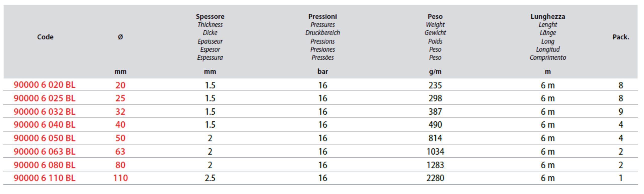This screenshot has width=644, height=194.
Task: Click product code 90000 6 020 BL
Action: coord(45,85)
